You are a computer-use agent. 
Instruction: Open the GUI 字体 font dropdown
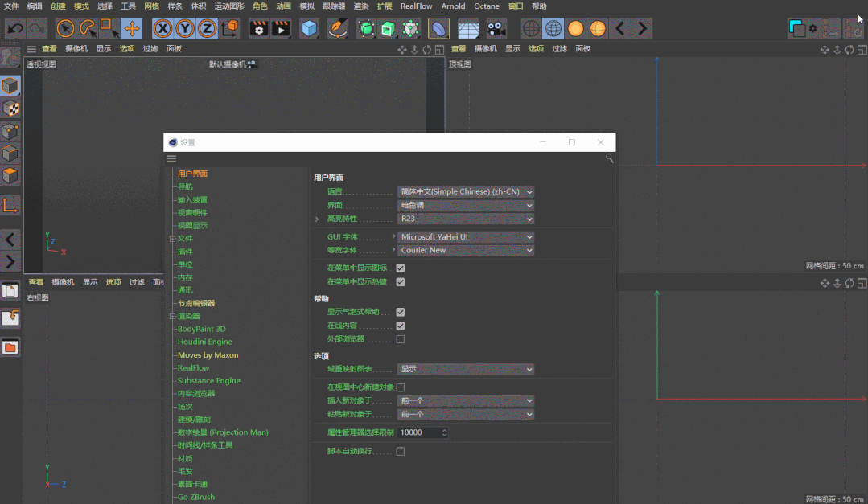(466, 237)
